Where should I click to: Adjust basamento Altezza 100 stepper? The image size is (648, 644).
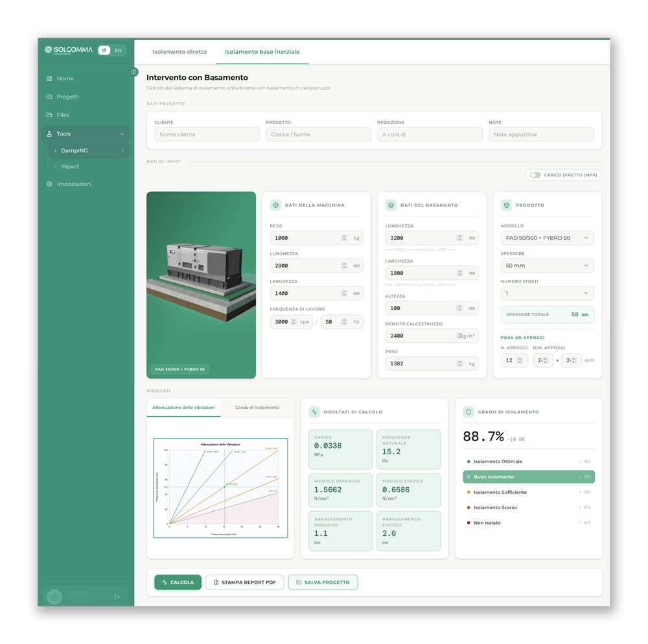pos(459,308)
